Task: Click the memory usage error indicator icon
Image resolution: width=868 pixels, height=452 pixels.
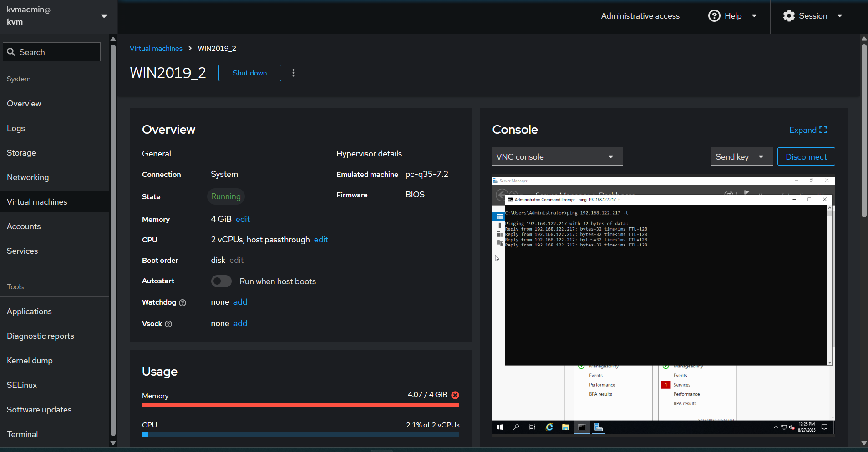Action: [455, 395]
